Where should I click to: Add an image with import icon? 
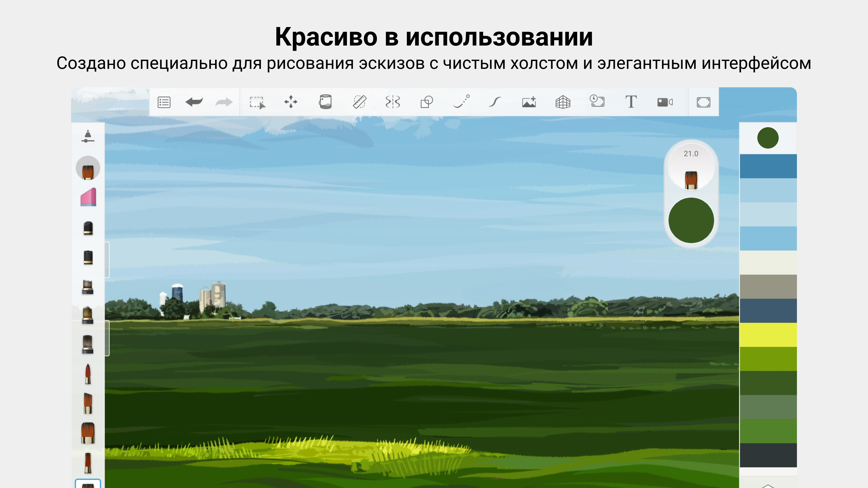point(529,102)
